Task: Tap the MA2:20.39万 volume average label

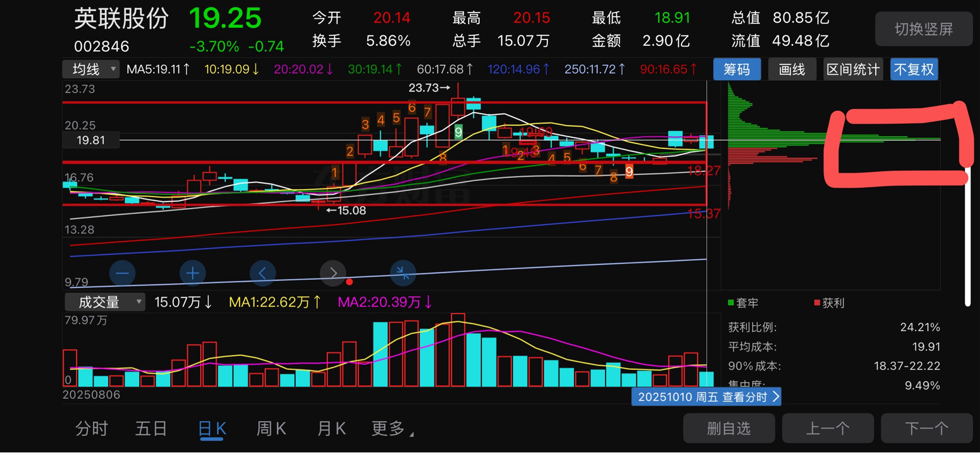Action: [x=385, y=302]
